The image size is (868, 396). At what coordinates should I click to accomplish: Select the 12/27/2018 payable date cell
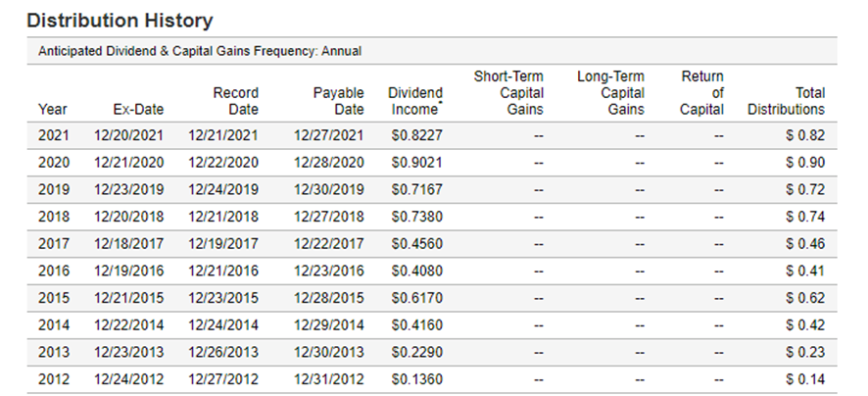[328, 215]
